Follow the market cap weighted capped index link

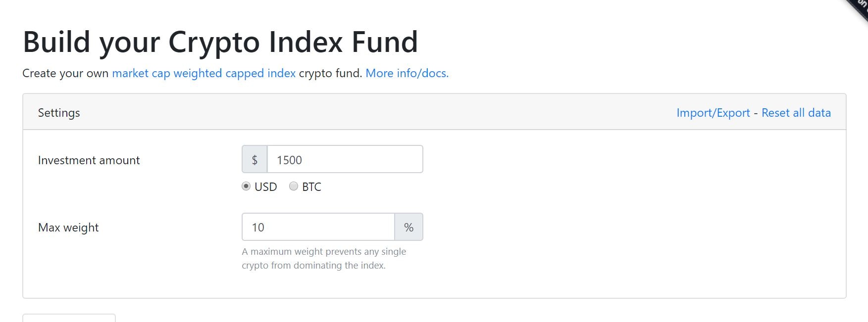pos(203,73)
